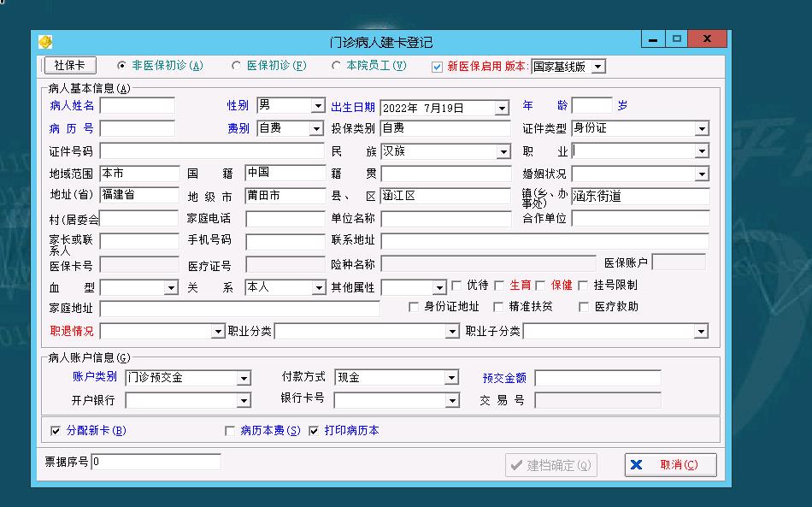812x507 pixels.
Task: Click the 国籍 field
Action: coord(285,173)
